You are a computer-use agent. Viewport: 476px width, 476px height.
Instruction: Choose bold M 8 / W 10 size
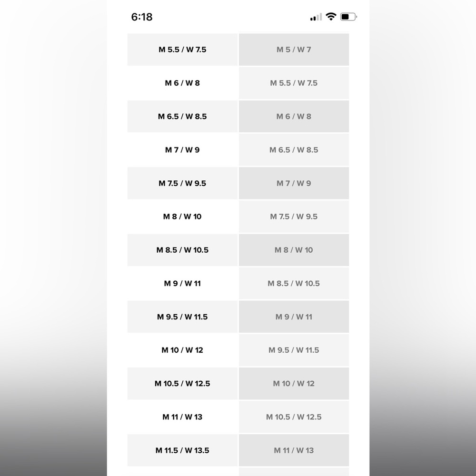click(182, 217)
